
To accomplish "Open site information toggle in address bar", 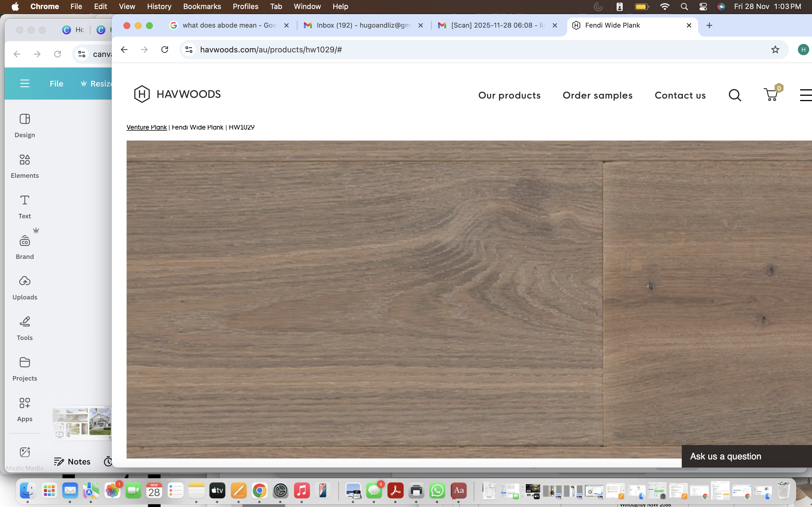I will click(189, 50).
